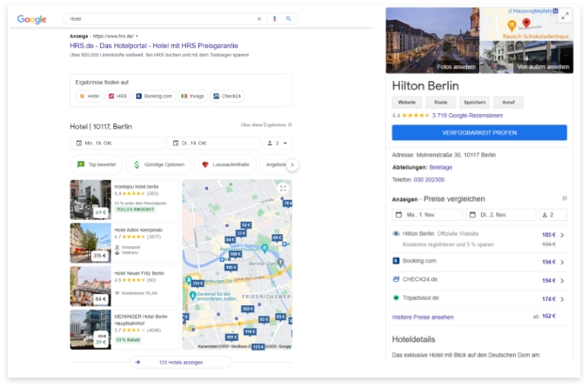Click the 52 € price pin on the hotel map

(x=246, y=225)
